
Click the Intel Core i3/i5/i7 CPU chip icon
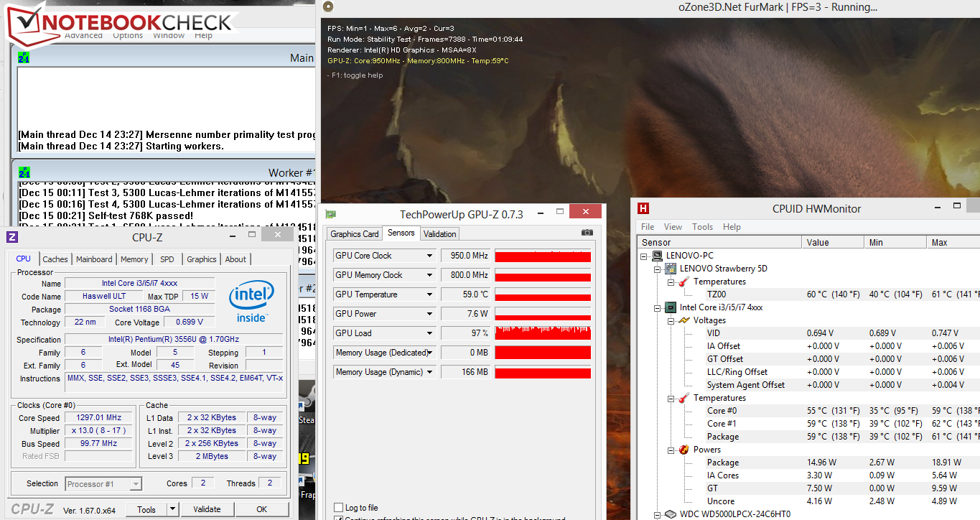coord(671,307)
